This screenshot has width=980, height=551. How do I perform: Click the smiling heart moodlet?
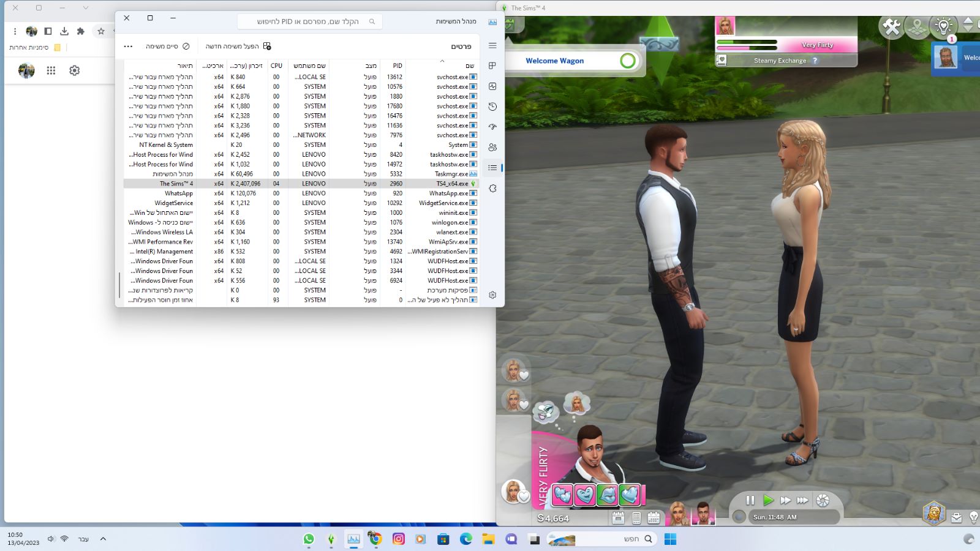(585, 494)
